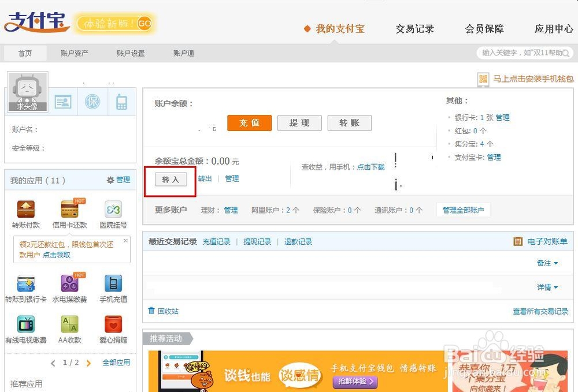Click the search magnifier icon
Image resolution: width=578 pixels, height=392 pixels.
click(566, 53)
